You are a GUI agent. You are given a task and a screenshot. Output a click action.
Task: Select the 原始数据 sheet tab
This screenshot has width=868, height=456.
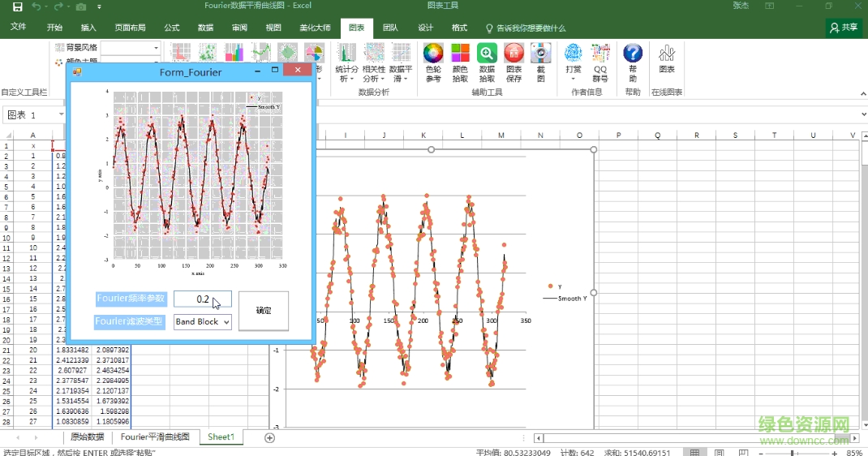pos(87,437)
